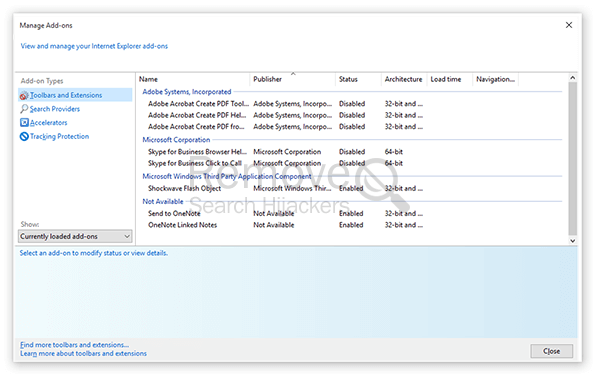Open Learn more about toolbars and extensions link
Screen dimensions: 600x374
(83, 353)
